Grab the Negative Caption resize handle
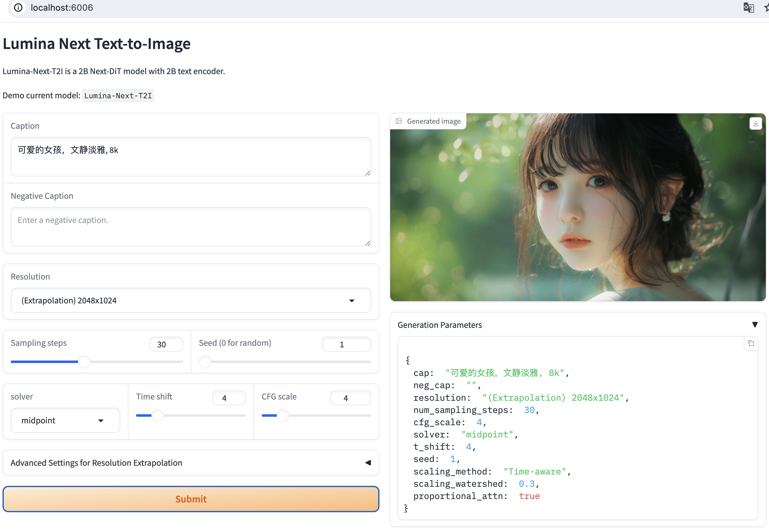Image resolution: width=769 pixels, height=532 pixels. pyautogui.click(x=367, y=243)
